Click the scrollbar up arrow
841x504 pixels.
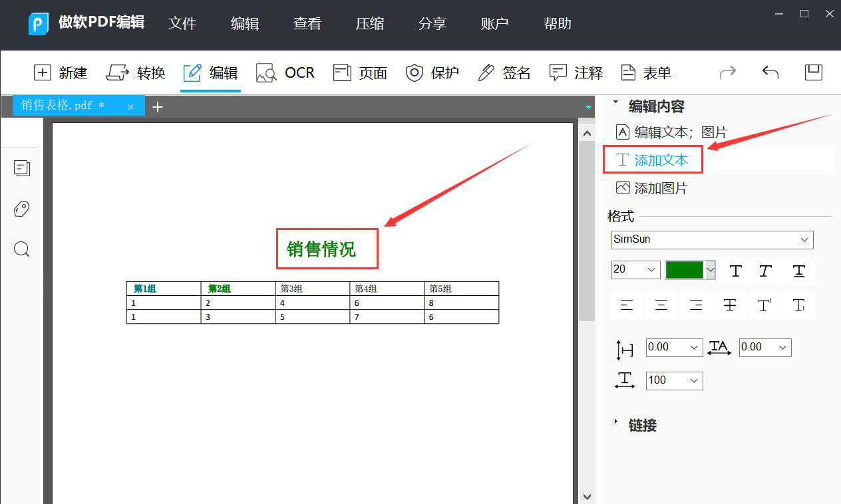[587, 134]
